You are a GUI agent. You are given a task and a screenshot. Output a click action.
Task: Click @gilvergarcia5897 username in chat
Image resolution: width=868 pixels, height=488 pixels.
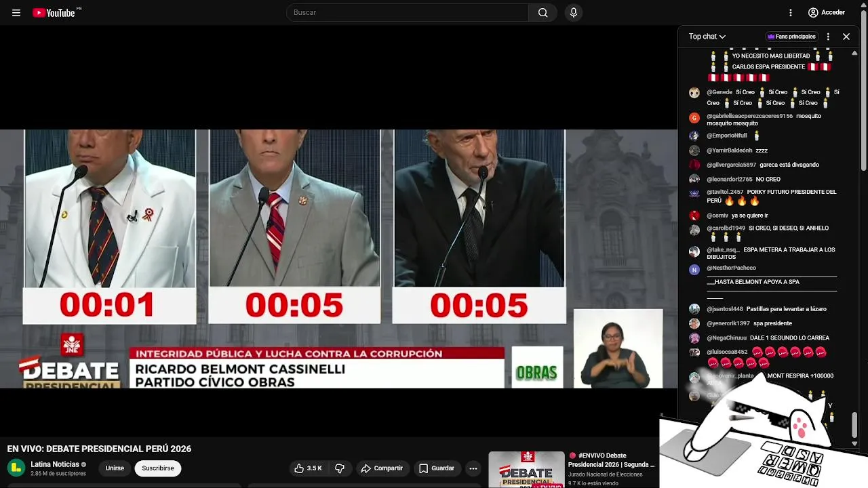[731, 165]
